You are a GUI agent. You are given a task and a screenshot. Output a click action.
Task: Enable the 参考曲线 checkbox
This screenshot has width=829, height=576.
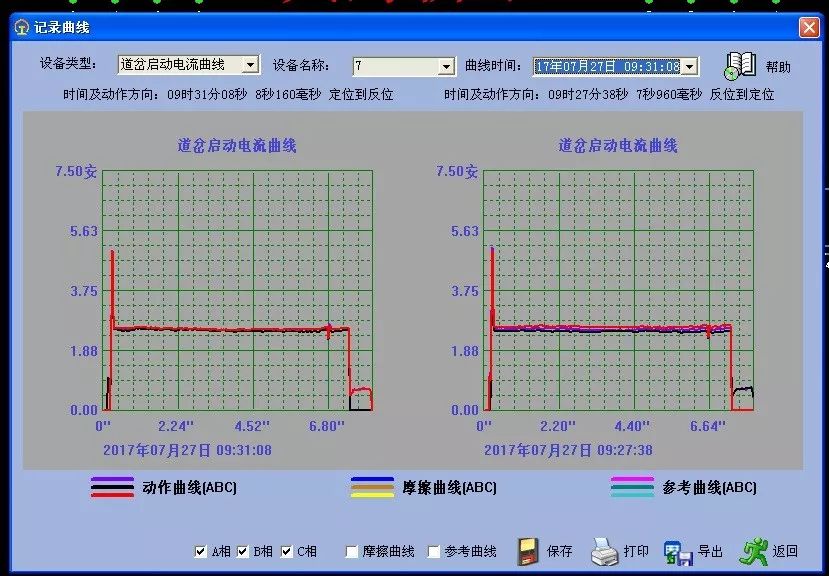click(434, 552)
